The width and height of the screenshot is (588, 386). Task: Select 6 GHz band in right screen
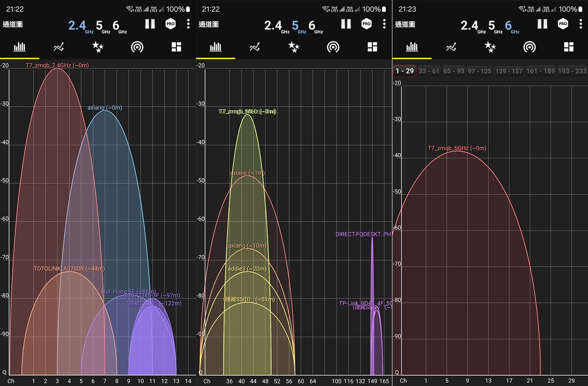(512, 26)
